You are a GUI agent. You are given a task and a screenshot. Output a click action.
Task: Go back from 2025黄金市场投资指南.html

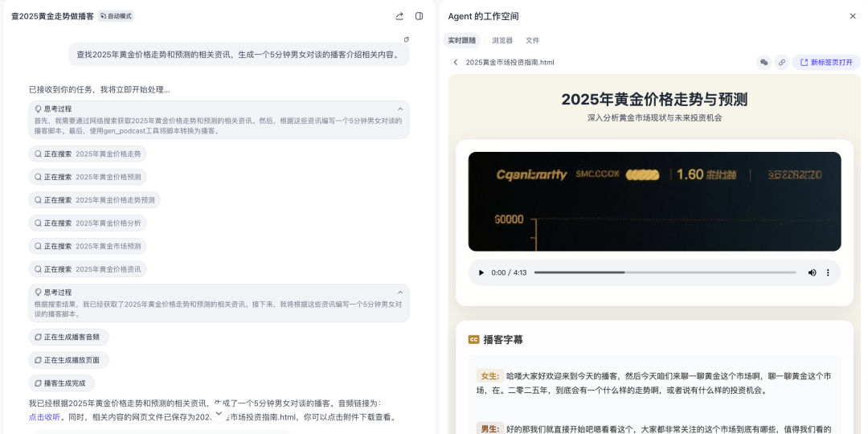coord(456,63)
